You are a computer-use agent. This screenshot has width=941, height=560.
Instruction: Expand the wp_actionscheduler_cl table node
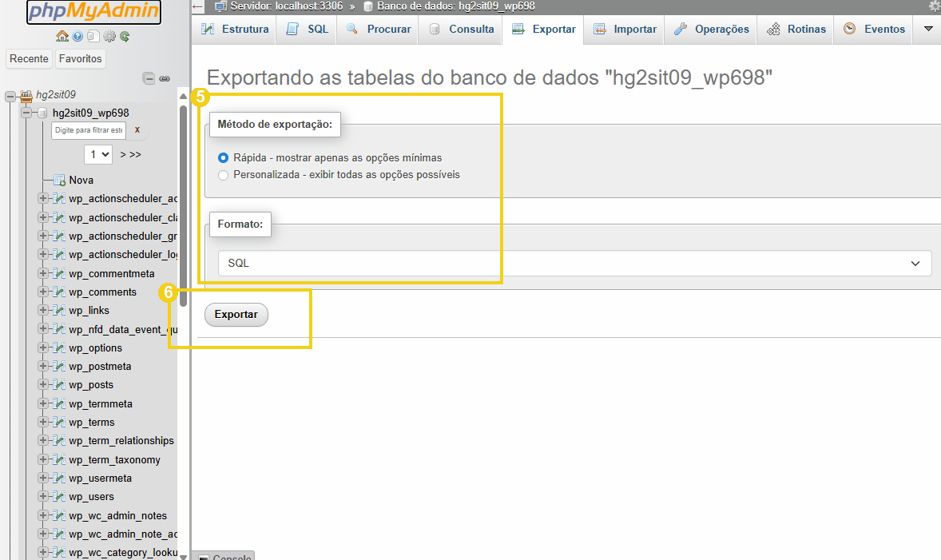[42, 217]
